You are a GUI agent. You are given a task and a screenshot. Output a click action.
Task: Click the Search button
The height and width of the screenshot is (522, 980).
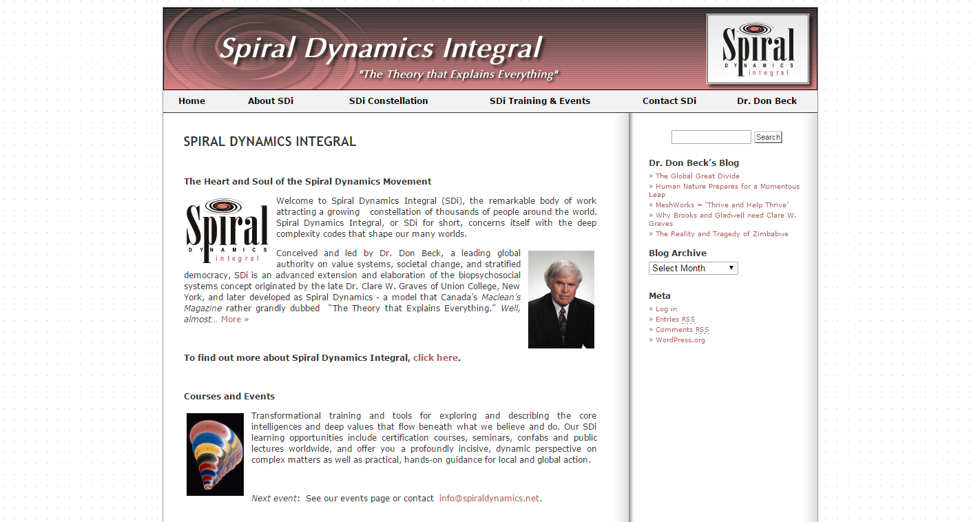coord(768,137)
